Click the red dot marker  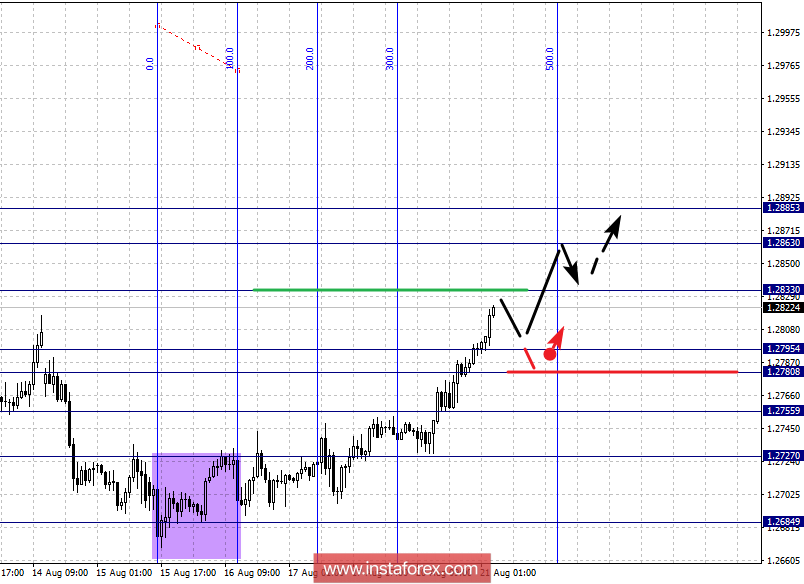point(550,354)
